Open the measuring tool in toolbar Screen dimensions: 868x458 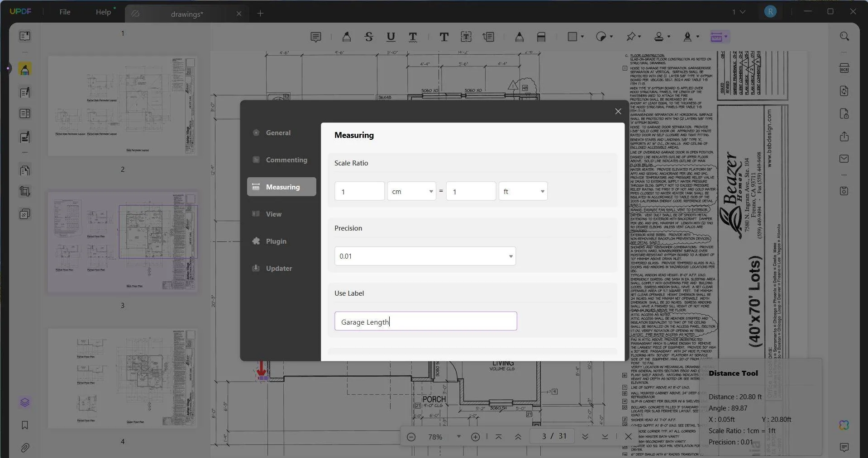[716, 37]
